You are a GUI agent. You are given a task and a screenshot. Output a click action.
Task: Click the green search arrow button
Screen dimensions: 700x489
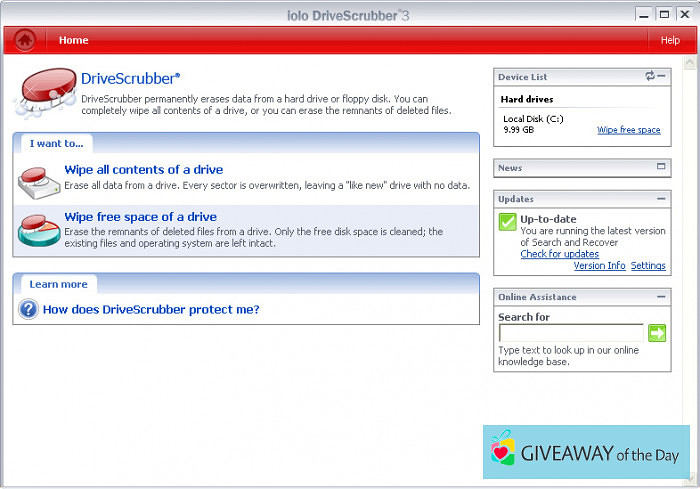point(656,333)
